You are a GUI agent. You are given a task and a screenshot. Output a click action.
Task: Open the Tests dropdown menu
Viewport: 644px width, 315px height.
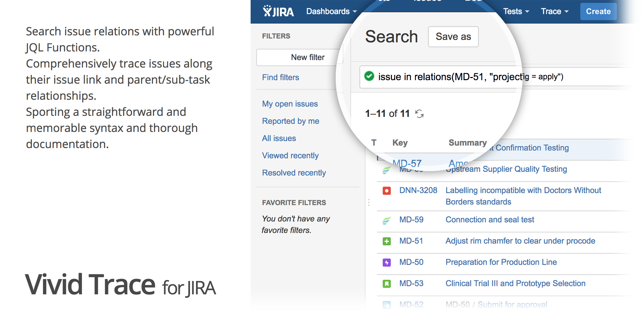click(516, 12)
